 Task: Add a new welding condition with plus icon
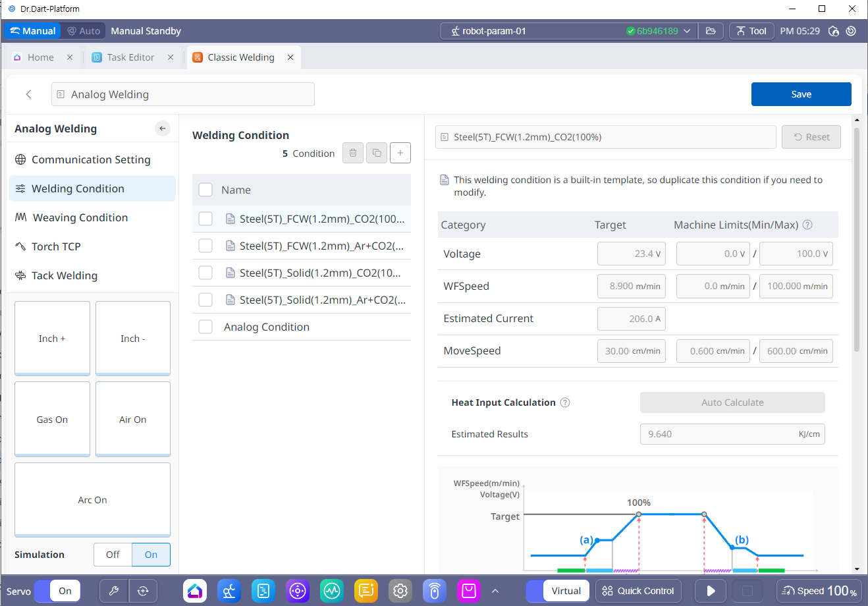point(400,153)
